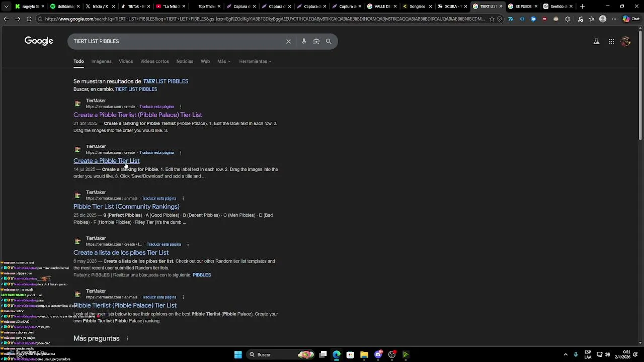Open the Herramientas dropdown
The width and height of the screenshot is (644, 362).
(x=255, y=61)
